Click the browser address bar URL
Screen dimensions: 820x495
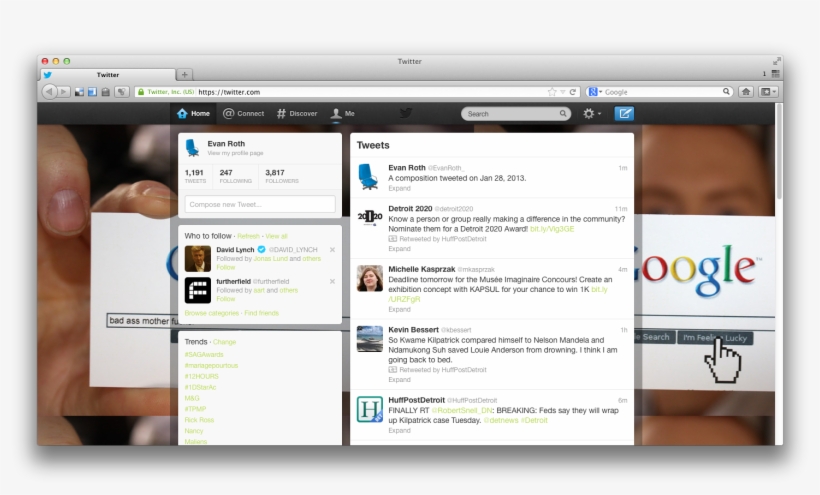pos(229,92)
